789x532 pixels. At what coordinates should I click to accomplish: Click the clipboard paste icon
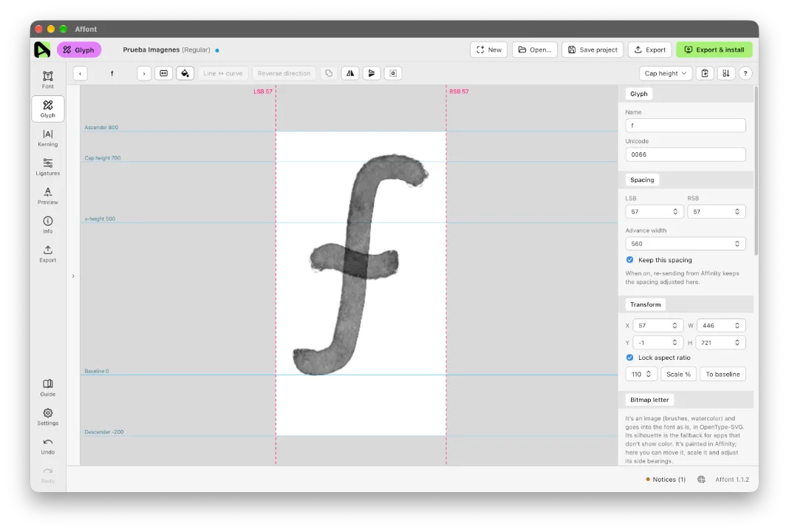(705, 73)
